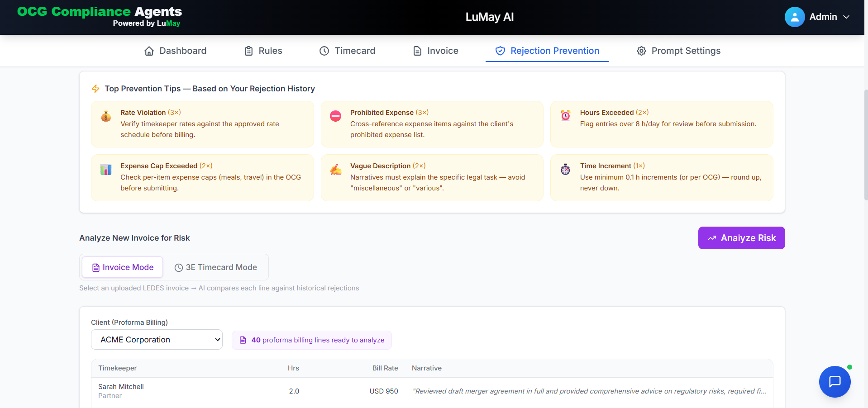This screenshot has width=868, height=408.
Task: Click the OCG Compliance Agents logo
Action: coord(100,16)
